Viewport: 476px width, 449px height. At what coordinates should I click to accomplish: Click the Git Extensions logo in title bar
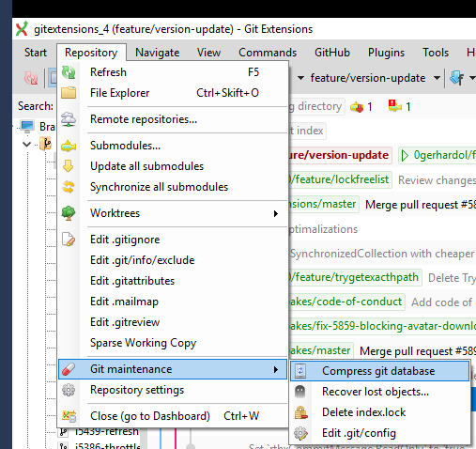coord(22,29)
